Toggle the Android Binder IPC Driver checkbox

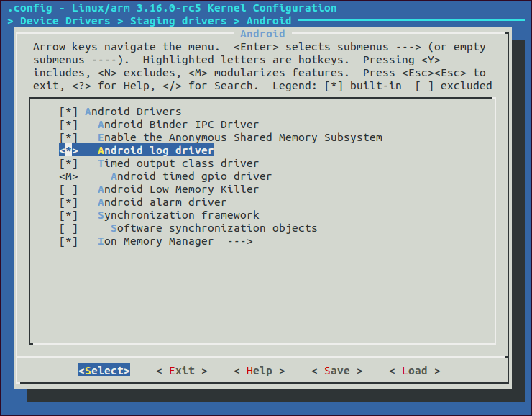[68, 125]
